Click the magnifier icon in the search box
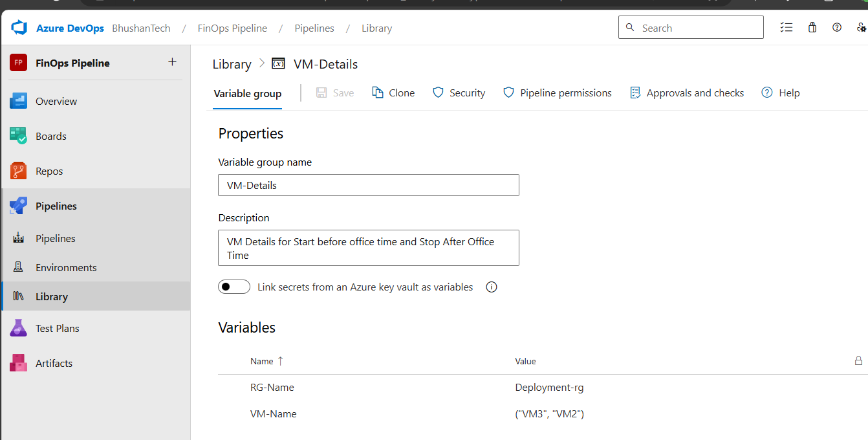868x440 pixels. coord(630,28)
